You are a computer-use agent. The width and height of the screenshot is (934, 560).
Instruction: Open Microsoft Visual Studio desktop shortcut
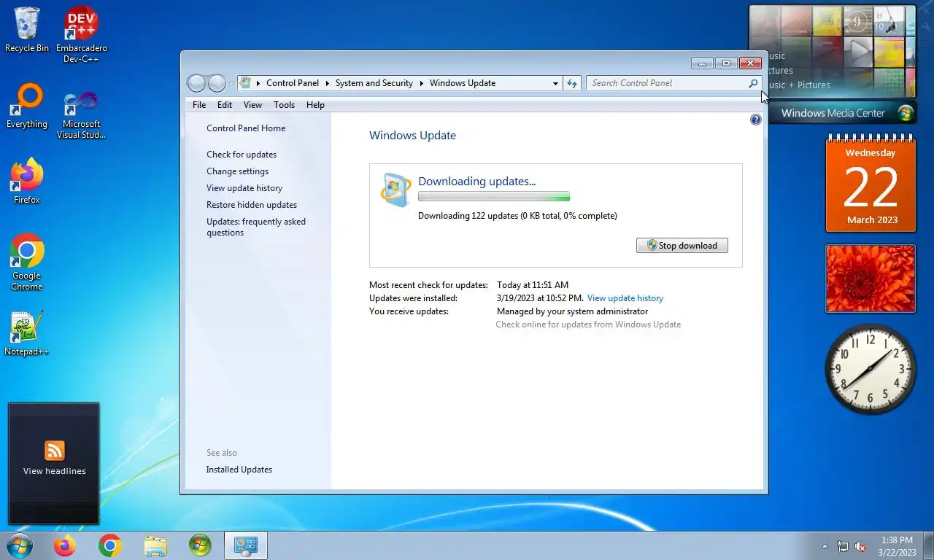pyautogui.click(x=81, y=114)
